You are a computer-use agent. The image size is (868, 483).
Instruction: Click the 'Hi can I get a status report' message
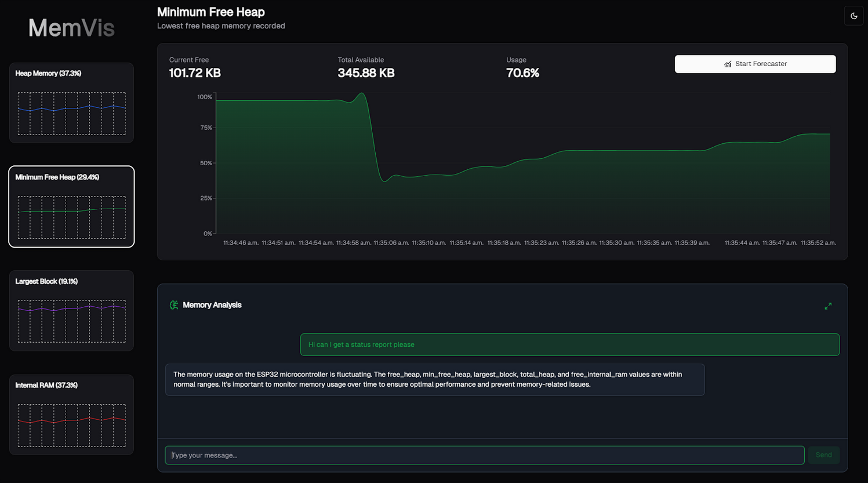click(x=570, y=344)
